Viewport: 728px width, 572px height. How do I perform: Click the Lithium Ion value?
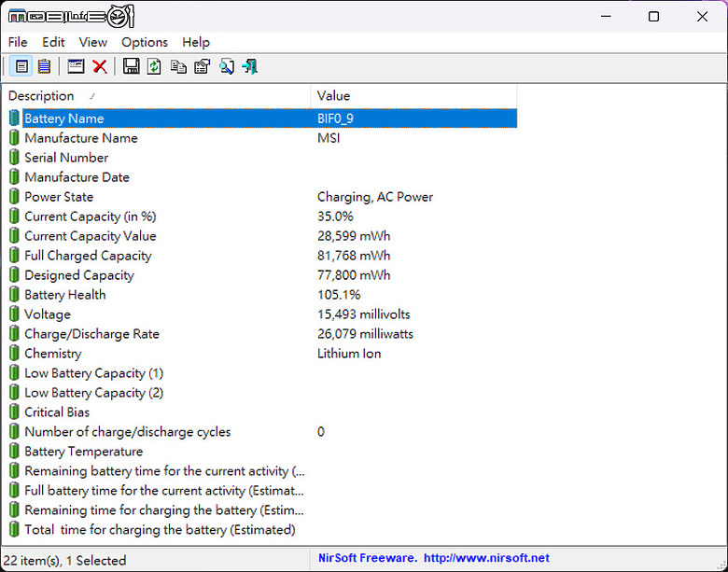click(x=349, y=354)
